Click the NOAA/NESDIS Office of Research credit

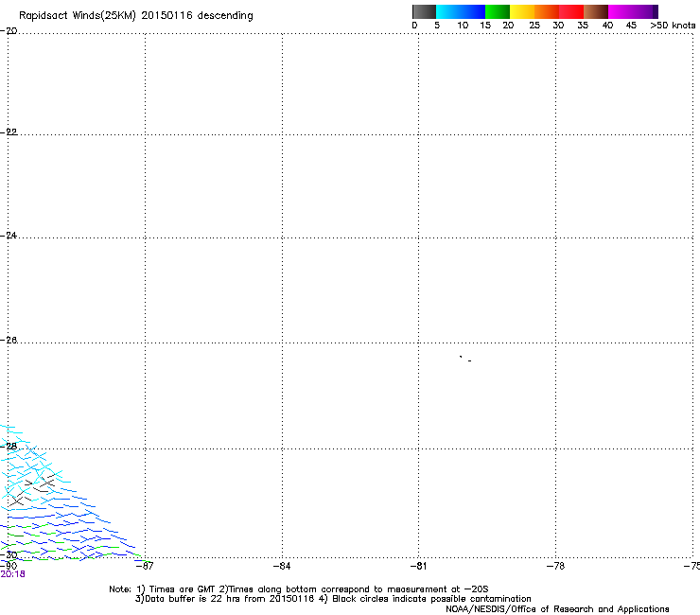(x=557, y=609)
